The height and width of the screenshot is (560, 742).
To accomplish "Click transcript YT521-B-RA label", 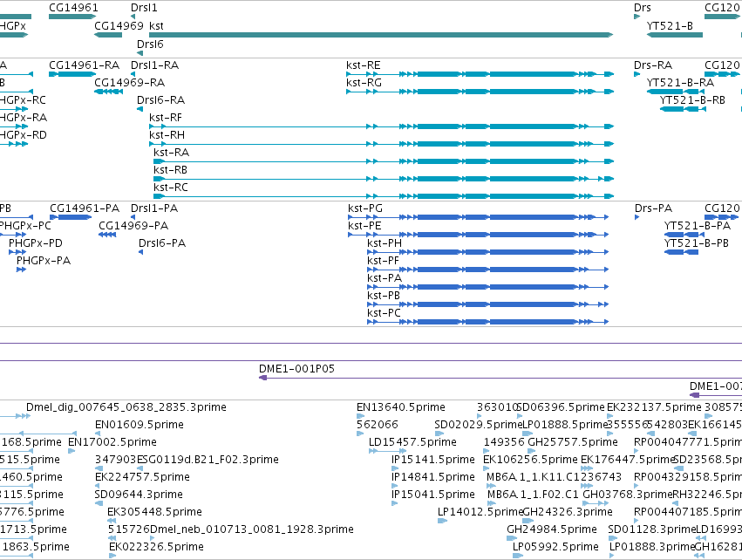I will (x=680, y=82).
